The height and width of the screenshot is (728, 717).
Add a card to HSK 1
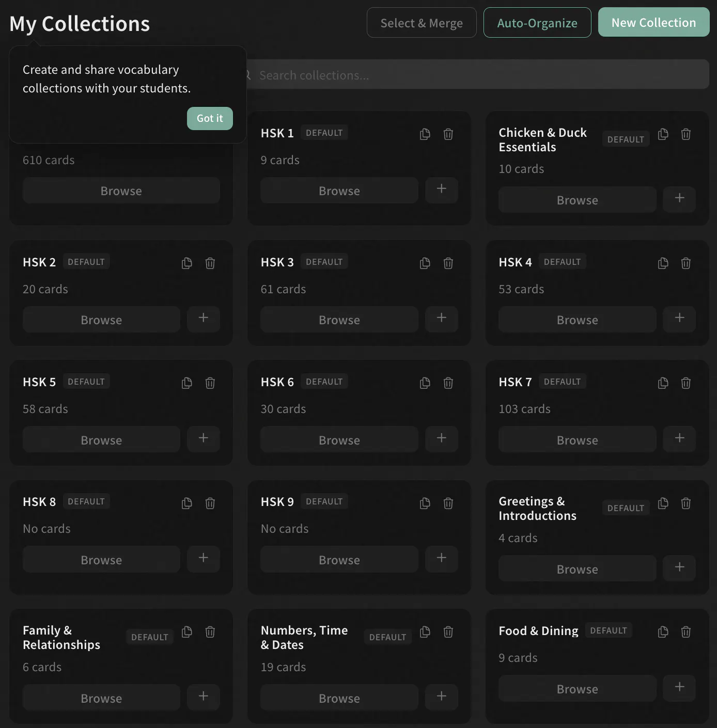coord(442,189)
